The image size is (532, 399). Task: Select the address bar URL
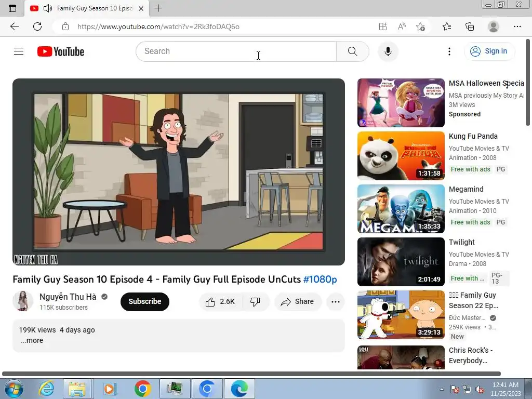pos(158,26)
